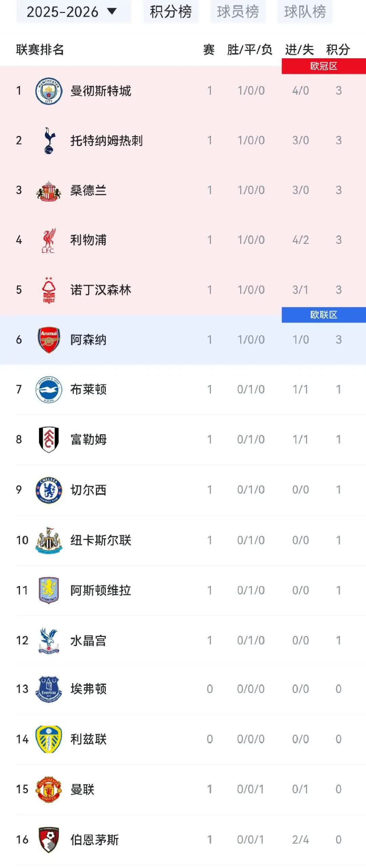Tap the Tottenham Hotspur cockerel logo

pyautogui.click(x=49, y=141)
